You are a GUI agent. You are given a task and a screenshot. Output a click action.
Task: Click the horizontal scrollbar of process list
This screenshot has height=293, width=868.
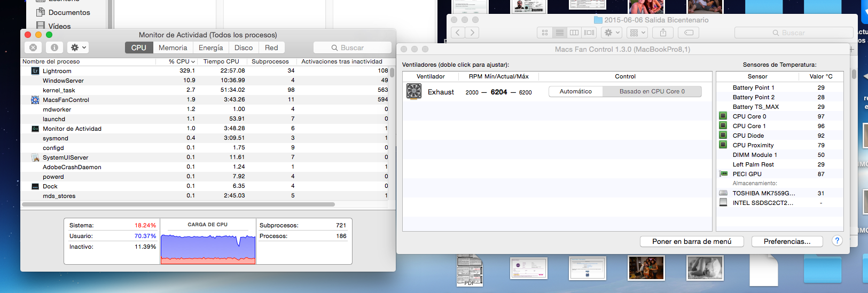[x=178, y=204]
